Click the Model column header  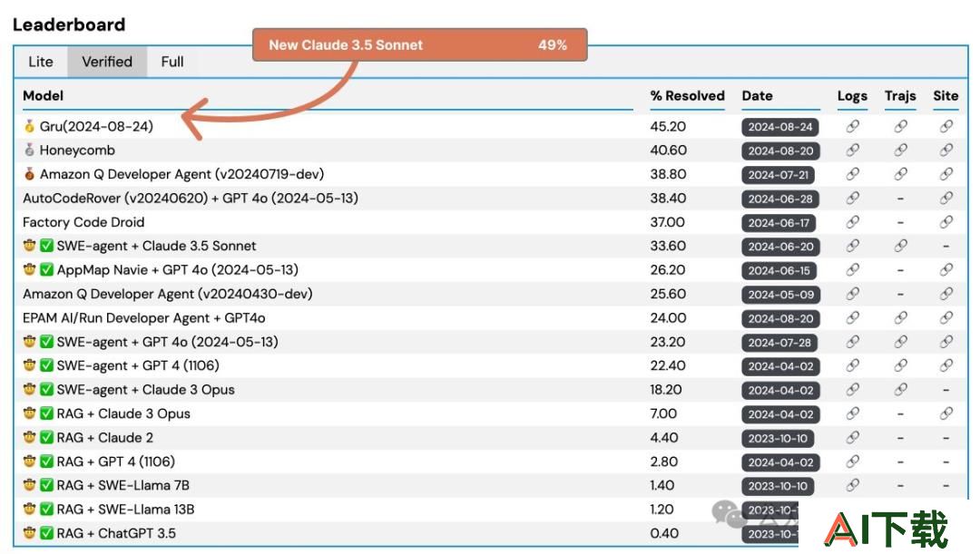[44, 96]
